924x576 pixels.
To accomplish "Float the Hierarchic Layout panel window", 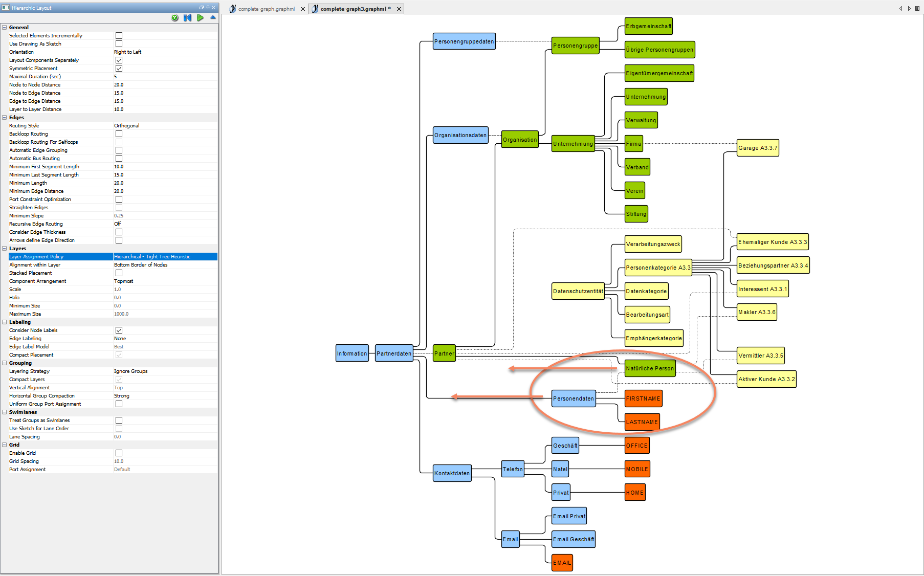I will (x=201, y=8).
